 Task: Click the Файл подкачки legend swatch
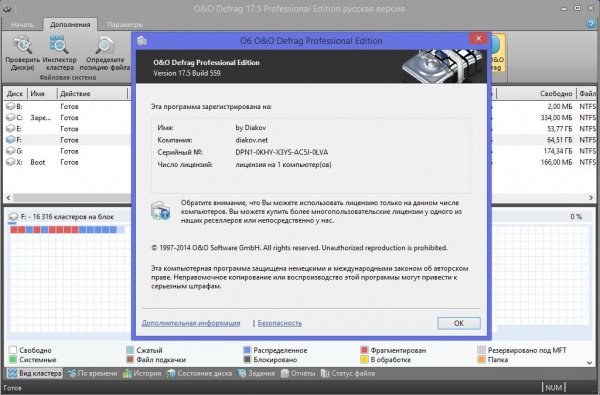(130, 359)
